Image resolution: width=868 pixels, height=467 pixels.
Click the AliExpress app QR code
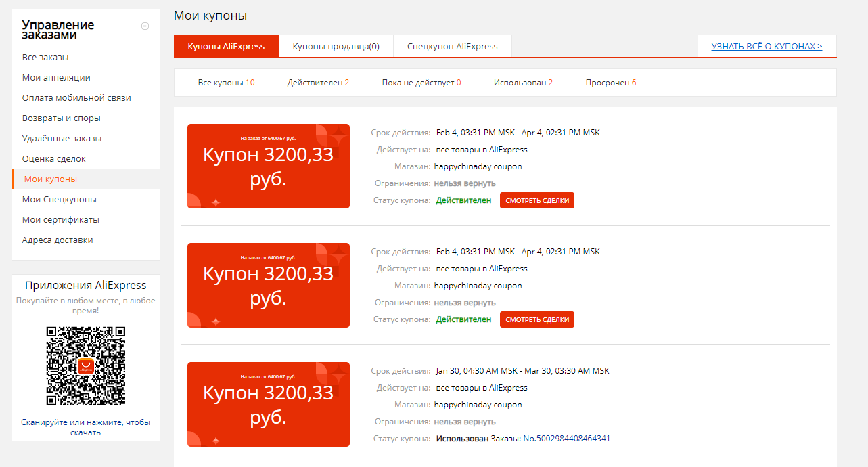[x=86, y=366]
